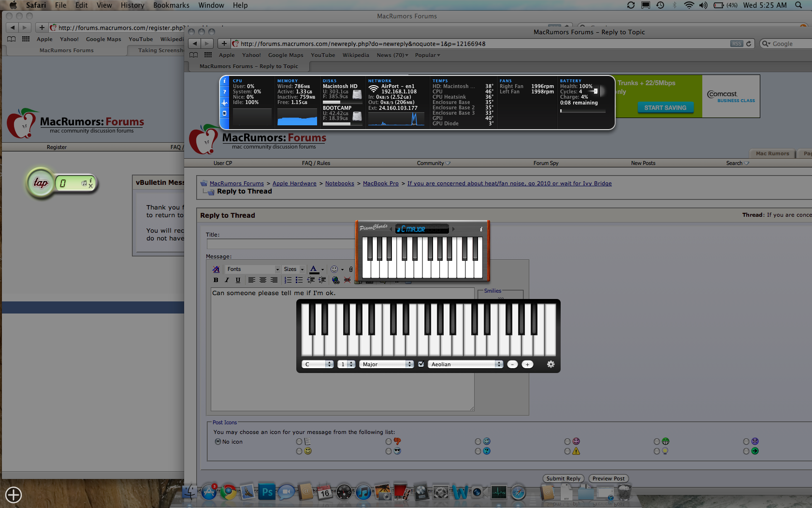Open the root note C dropdown on piano widget
The height and width of the screenshot is (508, 812).
[x=318, y=364]
